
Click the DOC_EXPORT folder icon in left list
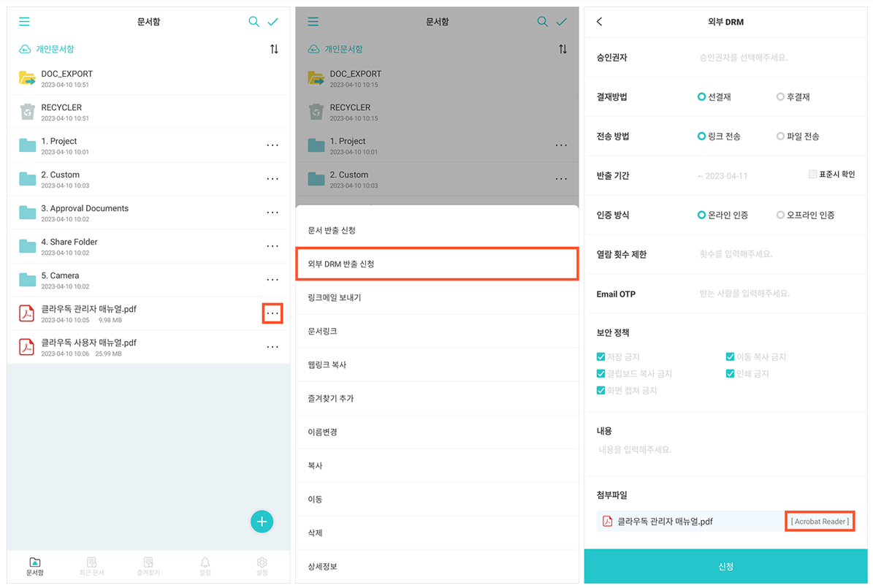(x=27, y=78)
